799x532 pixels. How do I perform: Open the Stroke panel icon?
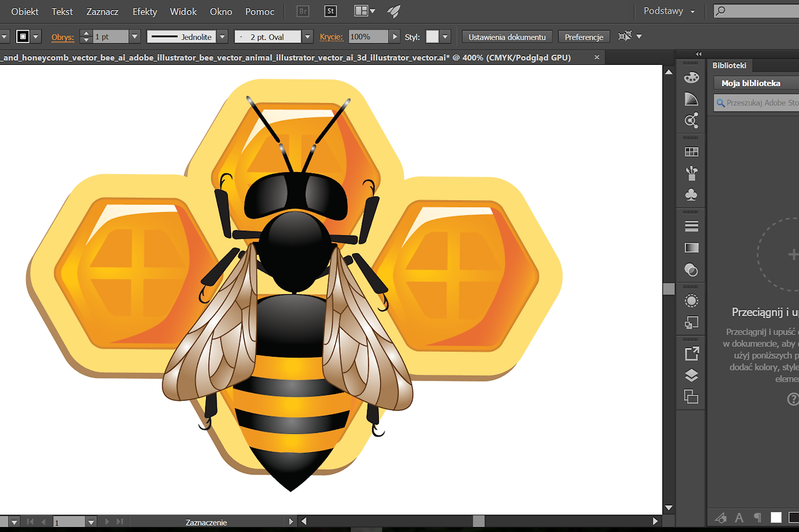click(691, 226)
